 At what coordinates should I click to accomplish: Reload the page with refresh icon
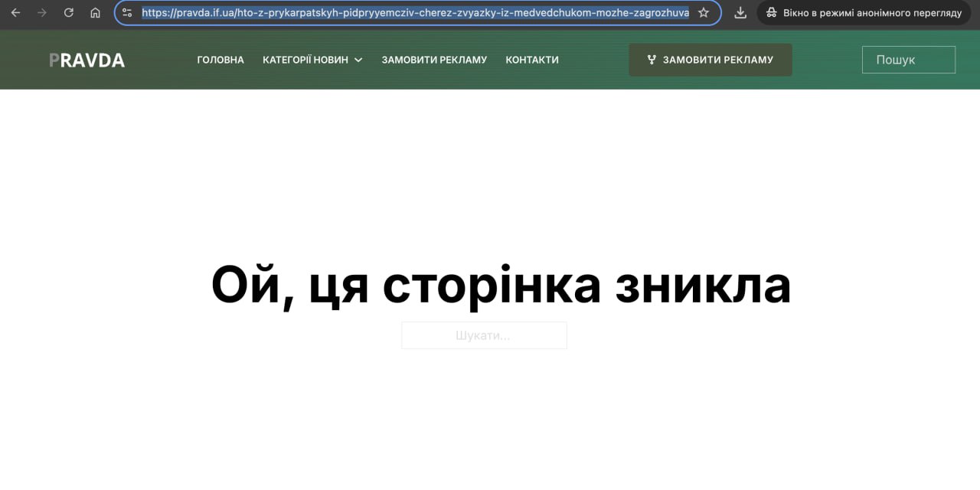tap(69, 13)
